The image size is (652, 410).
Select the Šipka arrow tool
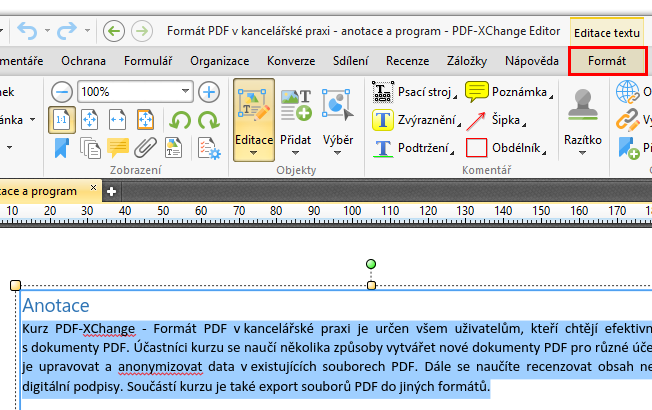496,120
